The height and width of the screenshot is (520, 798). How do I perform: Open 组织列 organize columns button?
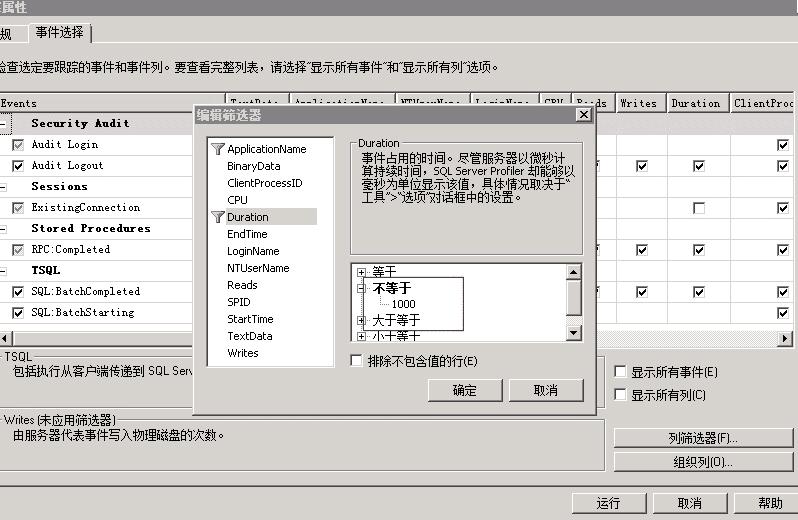[703, 461]
